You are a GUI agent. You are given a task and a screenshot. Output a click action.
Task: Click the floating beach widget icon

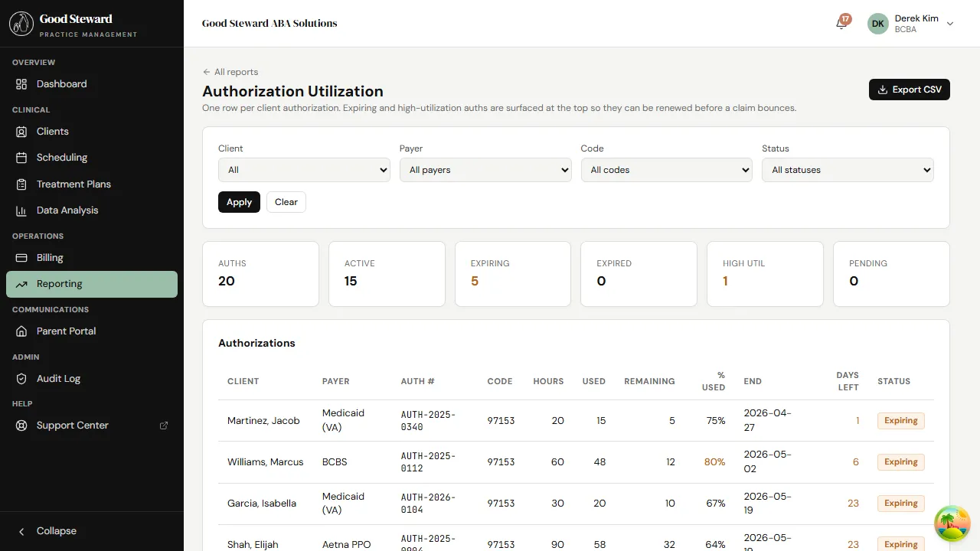coord(952,523)
